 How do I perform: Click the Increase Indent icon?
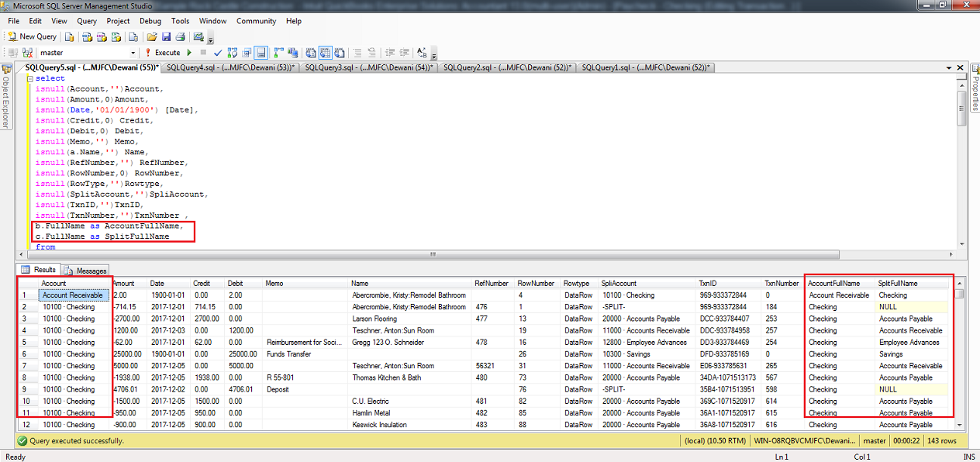tap(405, 53)
